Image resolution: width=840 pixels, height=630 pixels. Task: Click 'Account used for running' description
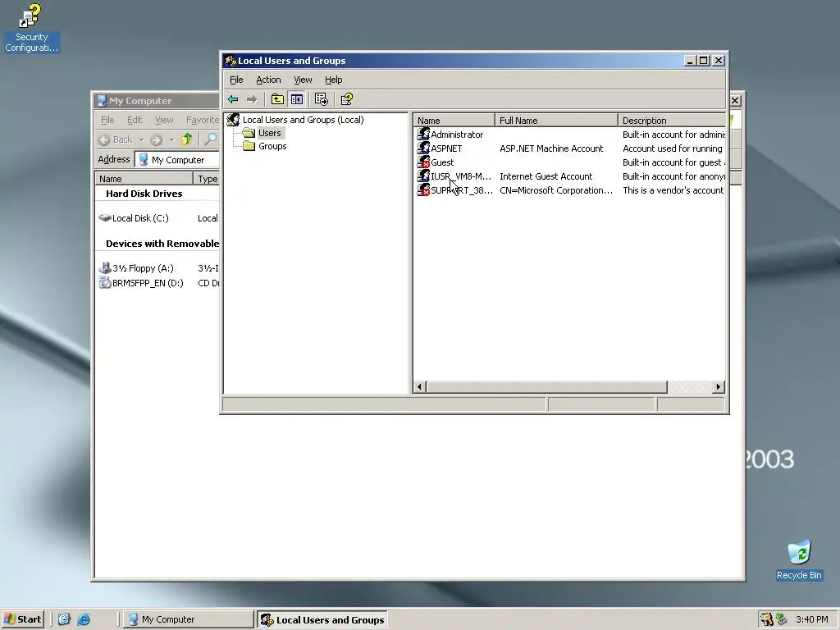tap(673, 148)
